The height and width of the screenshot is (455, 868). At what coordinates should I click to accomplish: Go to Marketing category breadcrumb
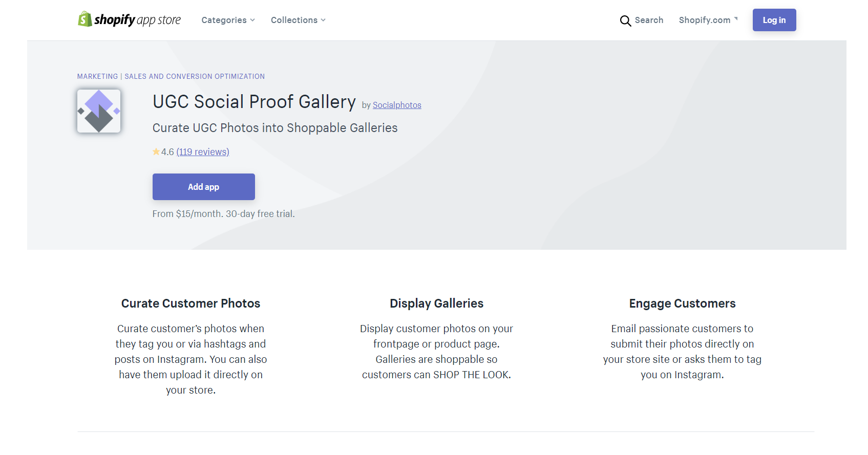tap(97, 76)
